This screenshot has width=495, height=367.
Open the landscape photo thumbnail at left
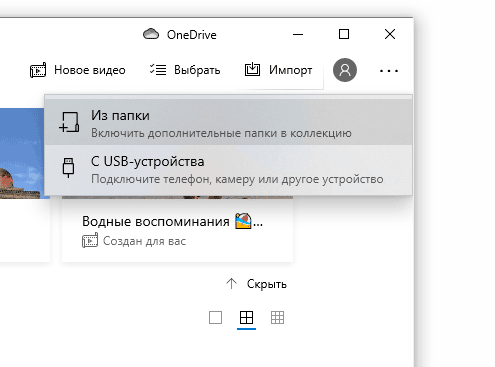22,153
